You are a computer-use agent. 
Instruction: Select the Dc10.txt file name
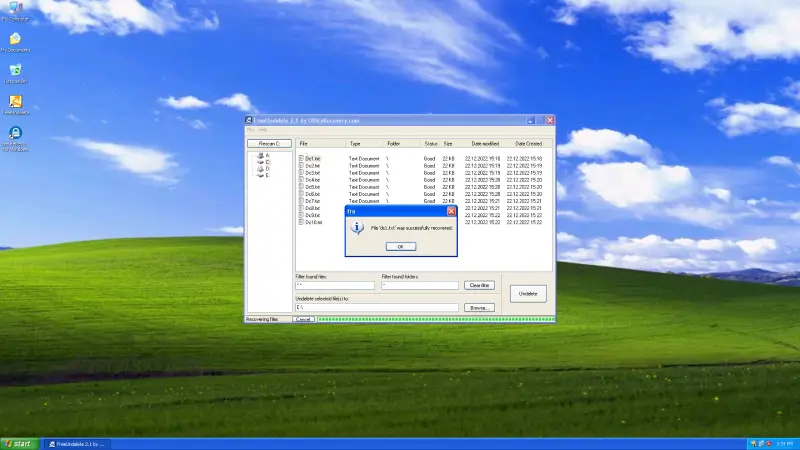click(x=314, y=222)
